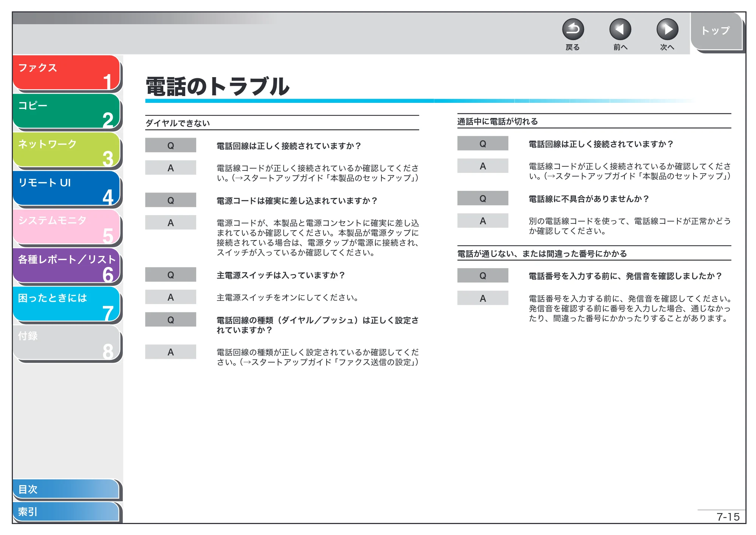Viewport: 756px width, 535px height.
Task: Click the 前へ (previous page) icon
Action: tap(620, 29)
